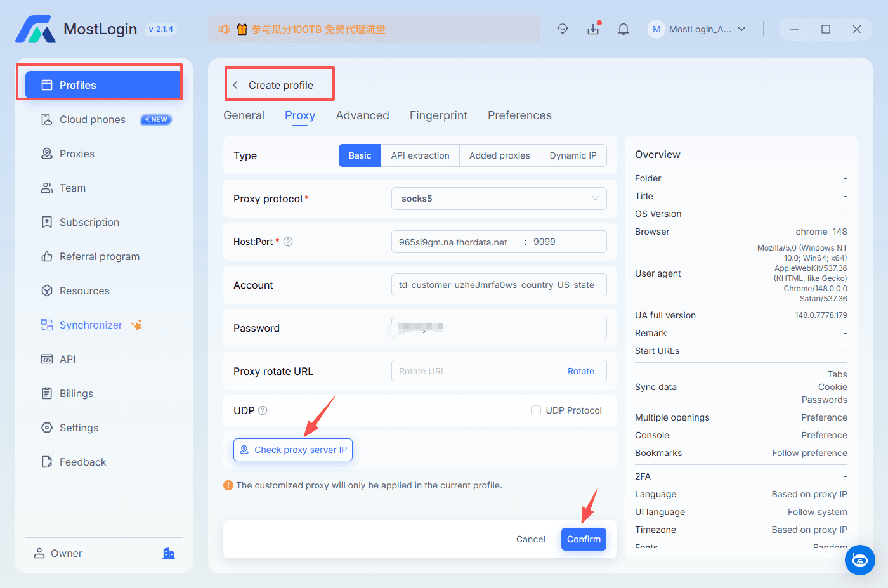Click the megaphone announcement icon

pos(224,29)
